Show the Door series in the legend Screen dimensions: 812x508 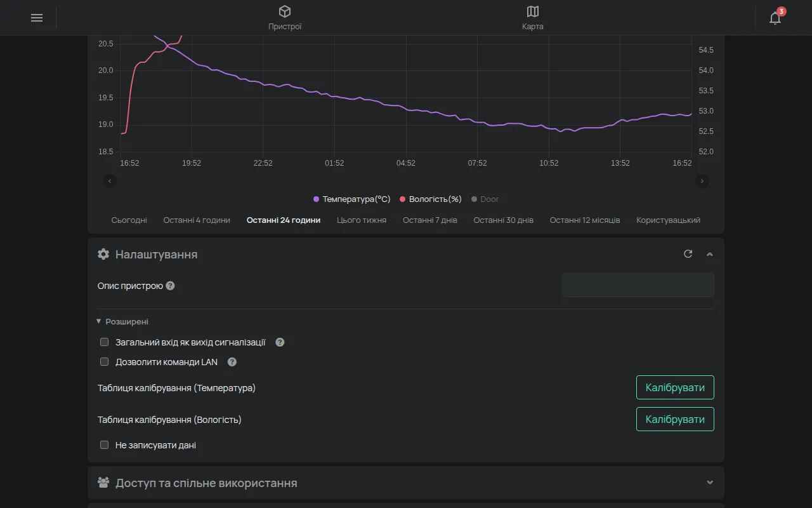[x=485, y=199]
